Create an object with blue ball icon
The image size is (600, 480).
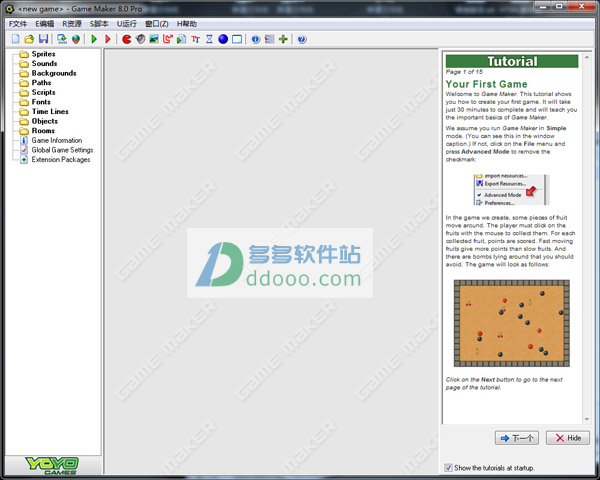(x=223, y=39)
